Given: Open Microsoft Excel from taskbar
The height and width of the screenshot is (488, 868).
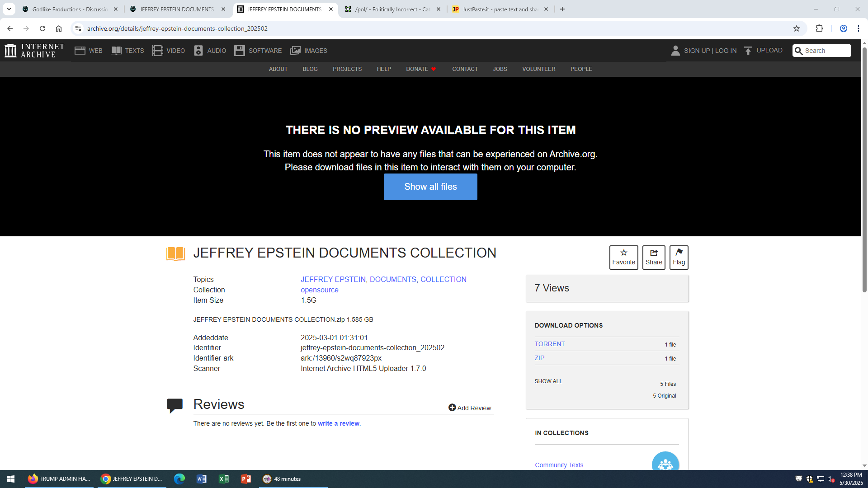Looking at the screenshot, I should (x=224, y=479).
